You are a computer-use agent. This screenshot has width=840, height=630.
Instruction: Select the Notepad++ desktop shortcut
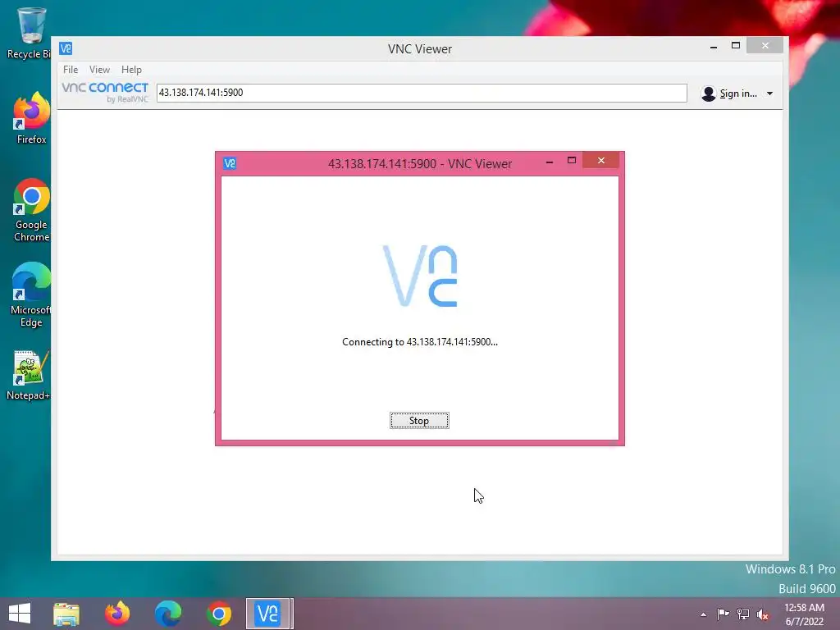pos(29,375)
